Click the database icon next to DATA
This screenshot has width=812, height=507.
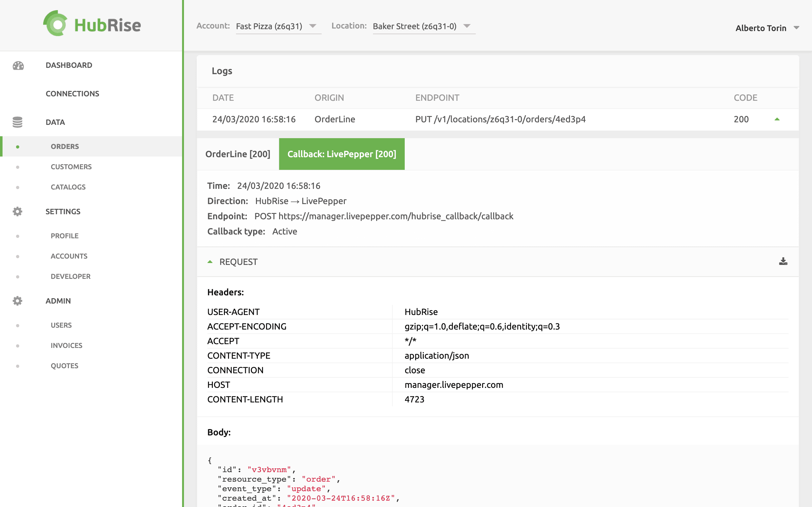click(17, 122)
